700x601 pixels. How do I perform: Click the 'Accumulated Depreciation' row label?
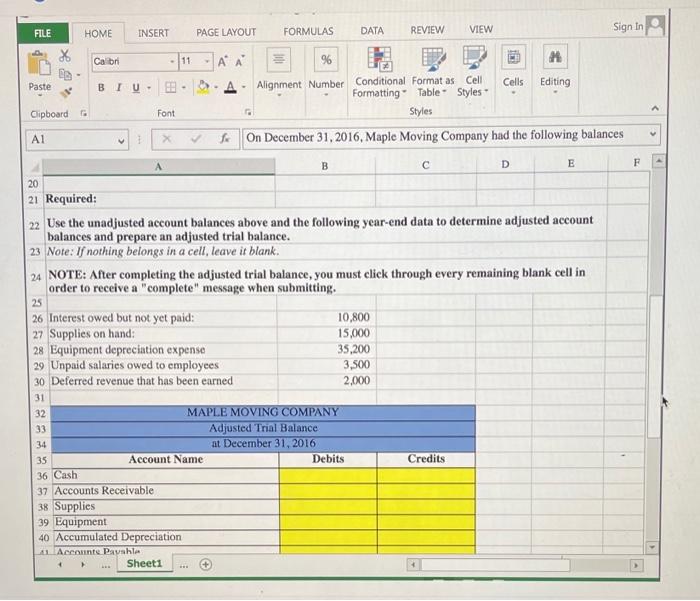[x=118, y=537]
